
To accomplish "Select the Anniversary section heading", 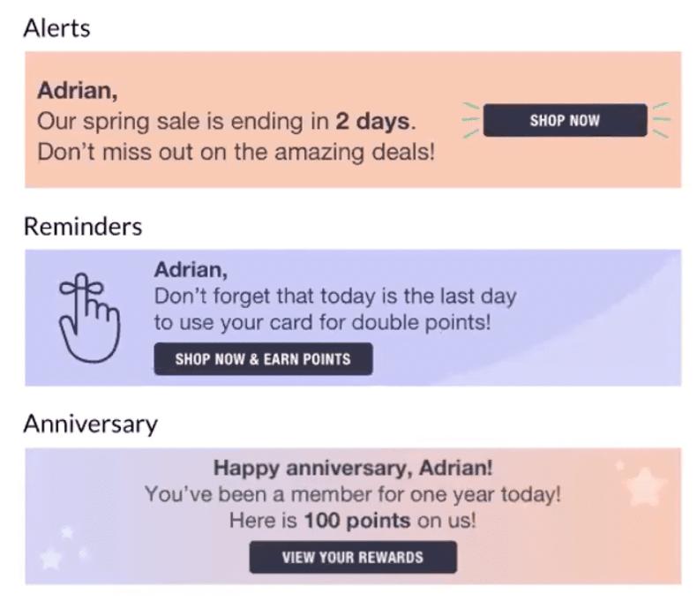I will point(90,424).
